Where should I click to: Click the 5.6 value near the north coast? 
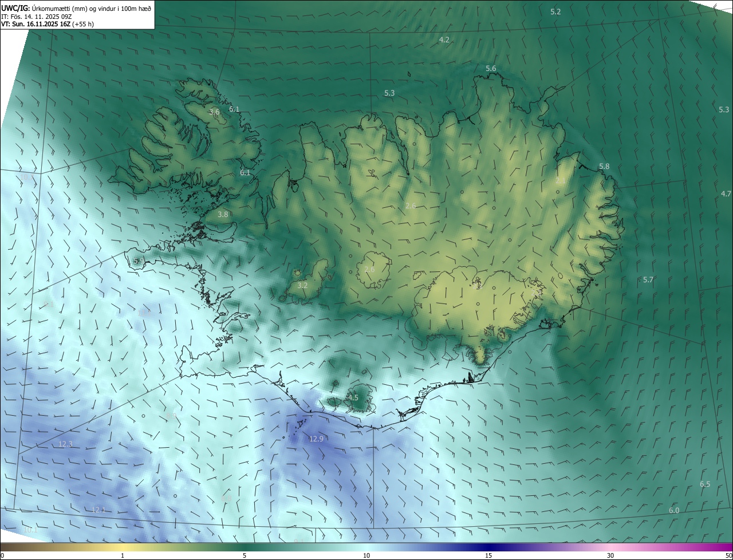point(491,69)
